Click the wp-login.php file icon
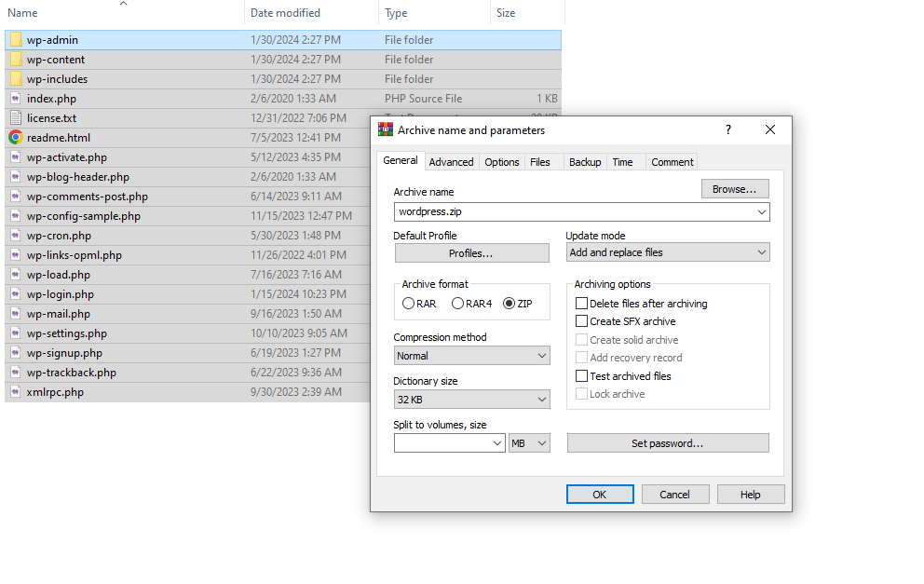 tap(16, 294)
